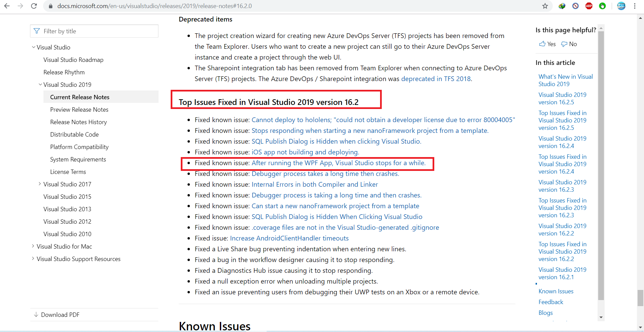Open Visual Studio 2013 section
This screenshot has height=332, width=644.
[67, 209]
